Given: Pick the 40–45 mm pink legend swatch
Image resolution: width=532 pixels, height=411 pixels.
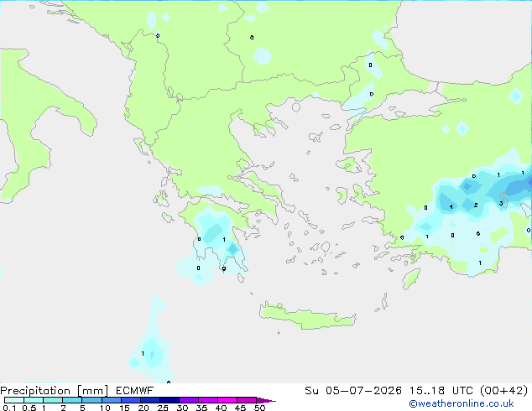Looking at the screenshot, I should [x=227, y=400].
